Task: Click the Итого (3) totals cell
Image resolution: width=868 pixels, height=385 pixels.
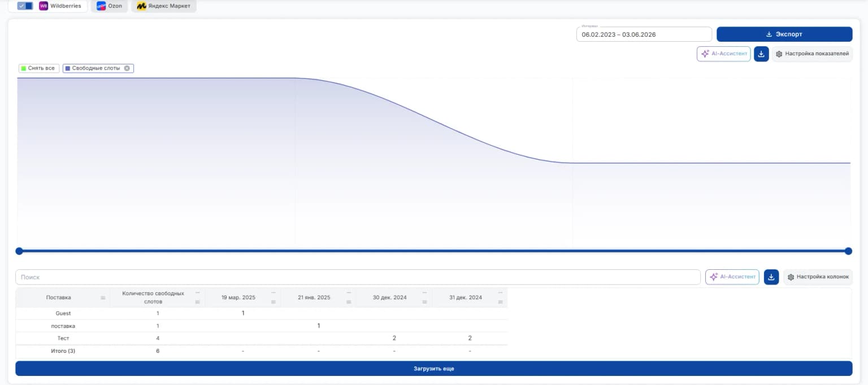Action: tap(63, 351)
